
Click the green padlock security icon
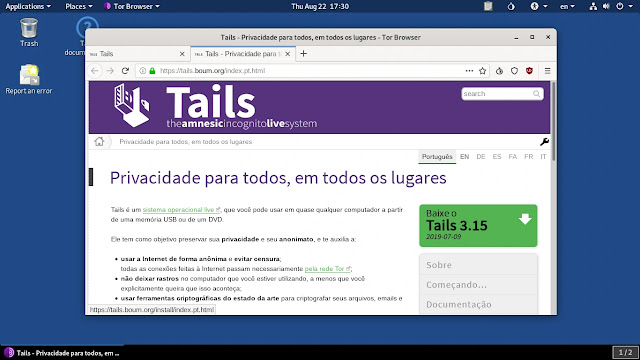(x=152, y=71)
